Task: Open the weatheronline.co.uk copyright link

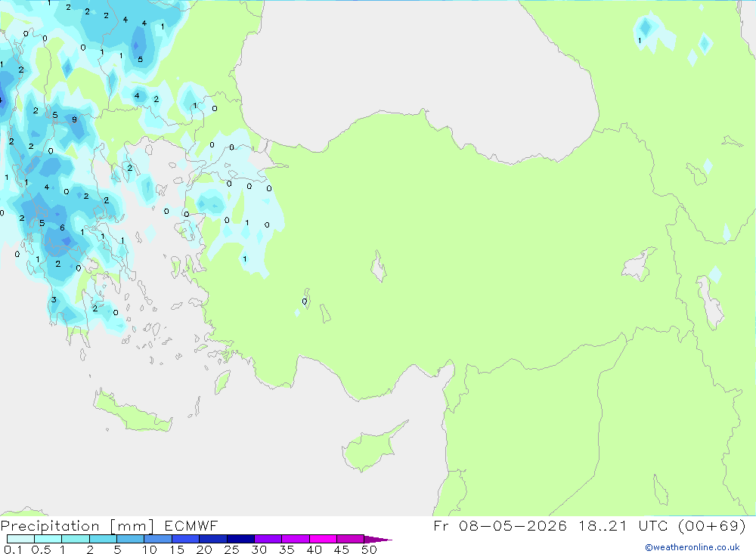Action: pyautogui.click(x=692, y=547)
